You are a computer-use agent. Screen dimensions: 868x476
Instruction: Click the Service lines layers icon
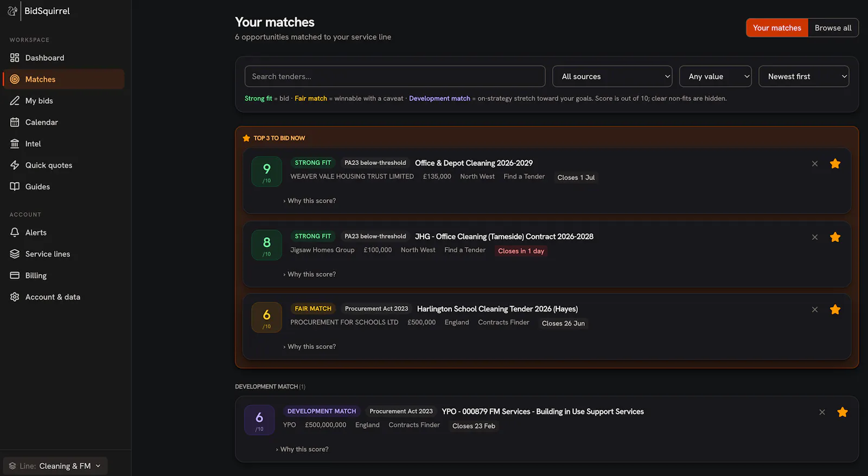pos(15,254)
